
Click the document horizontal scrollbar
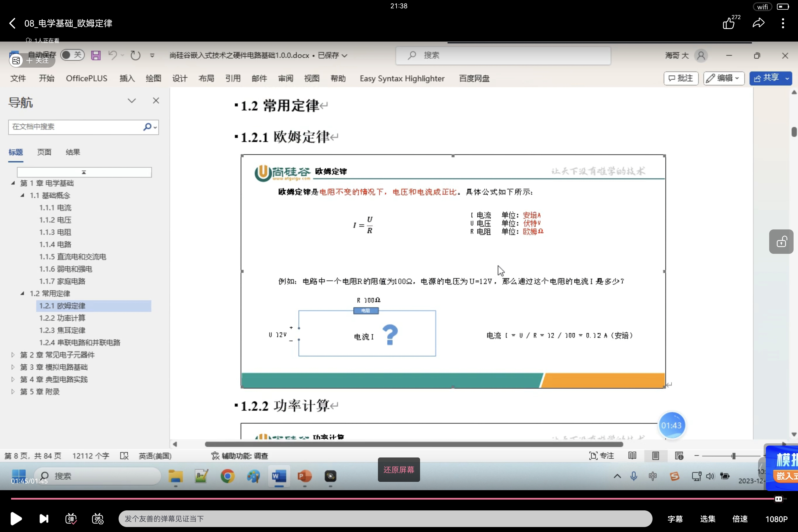tap(414, 444)
